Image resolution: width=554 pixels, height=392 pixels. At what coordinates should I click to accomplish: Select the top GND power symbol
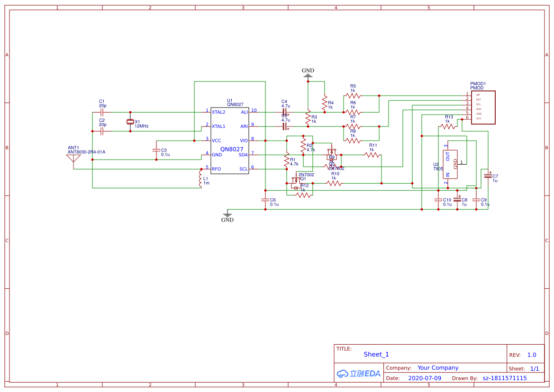click(x=308, y=74)
